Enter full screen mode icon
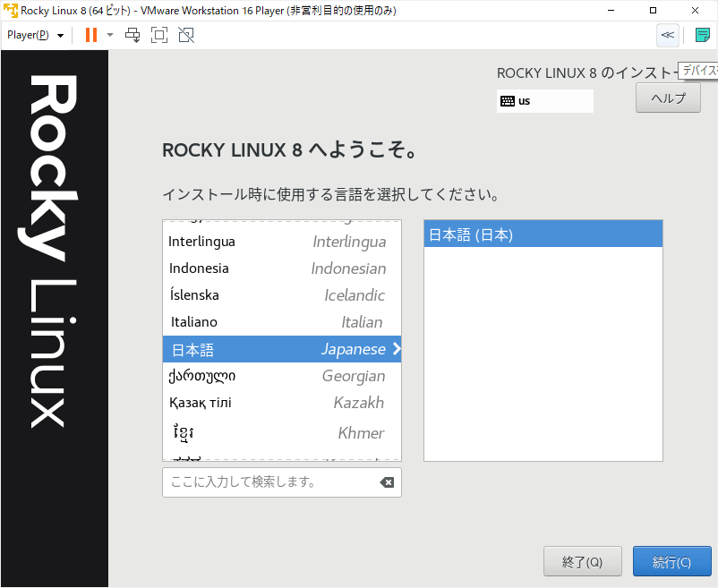Viewport: 718px width, 588px height. click(159, 35)
